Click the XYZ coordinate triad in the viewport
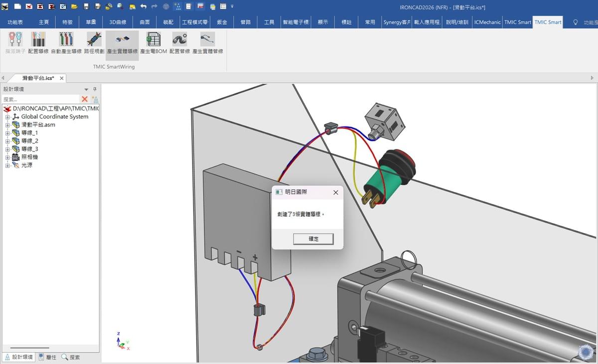 122,342
